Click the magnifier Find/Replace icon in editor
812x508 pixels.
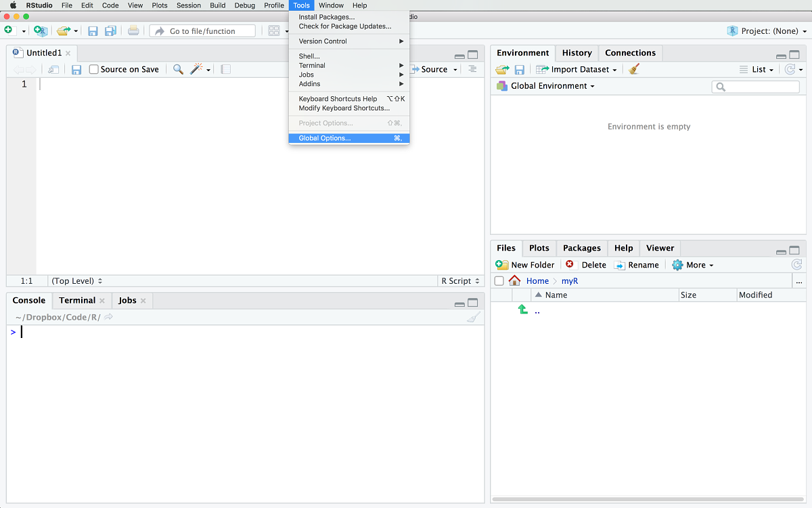click(x=178, y=69)
